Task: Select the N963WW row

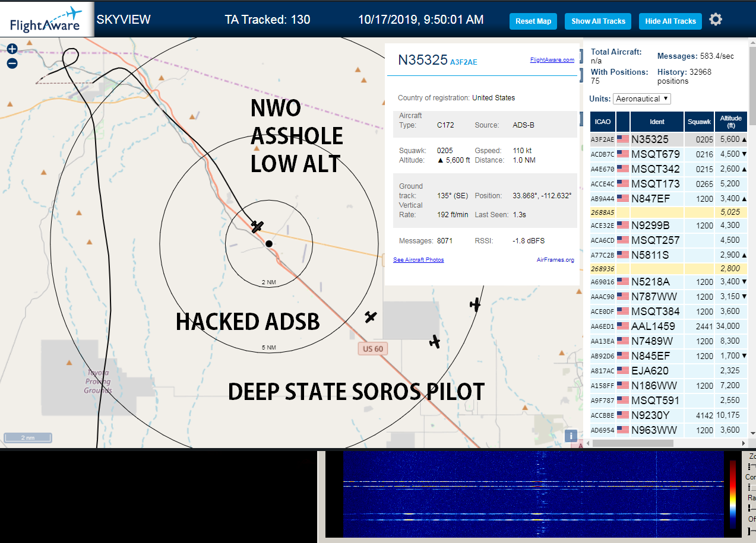Action: (x=669, y=430)
